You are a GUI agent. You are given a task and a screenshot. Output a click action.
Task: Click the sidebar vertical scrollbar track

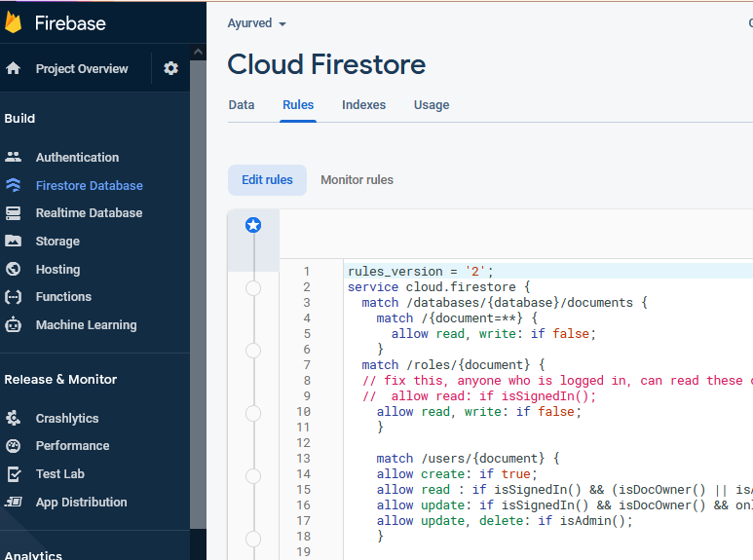coord(198,294)
